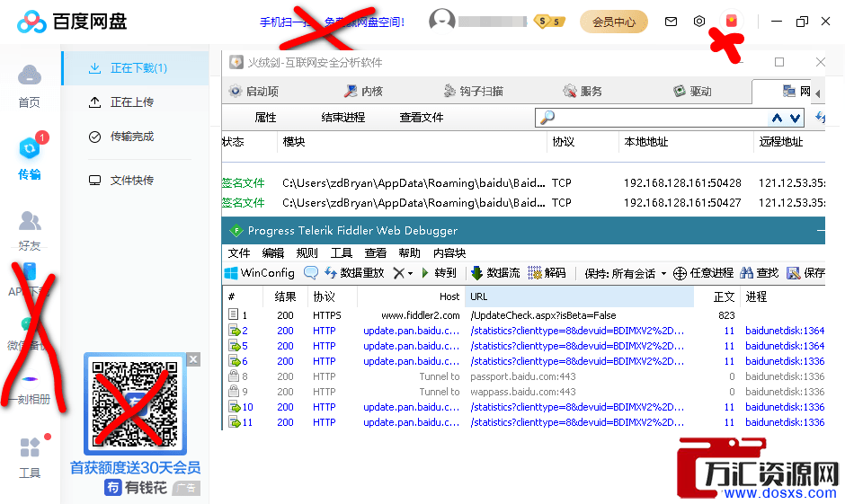Click 属性 button in 火绒剑
The width and height of the screenshot is (845, 504).
(265, 118)
